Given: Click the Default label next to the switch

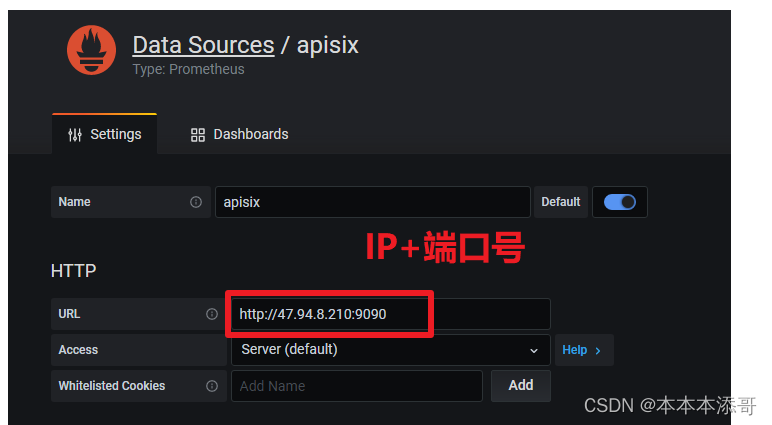Looking at the screenshot, I should click(561, 202).
